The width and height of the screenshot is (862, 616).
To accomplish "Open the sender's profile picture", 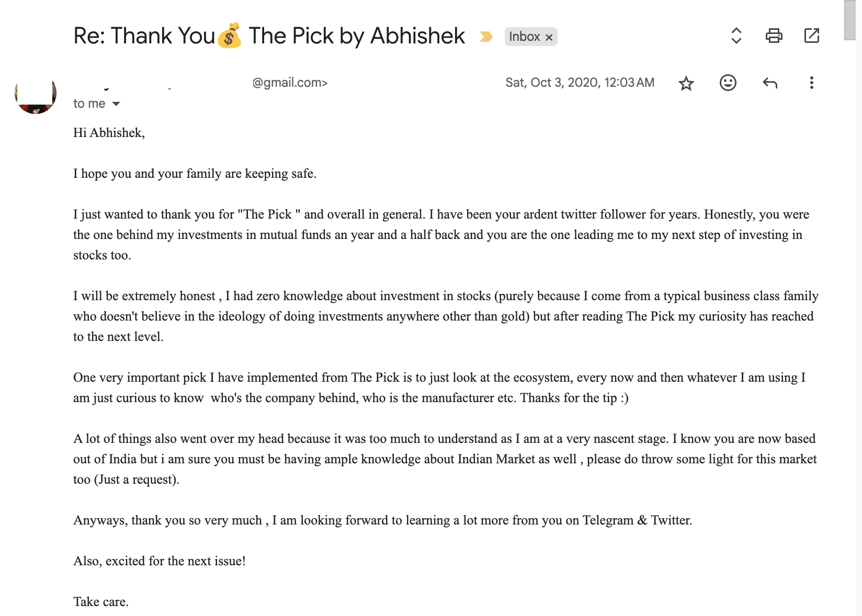I will 36,94.
